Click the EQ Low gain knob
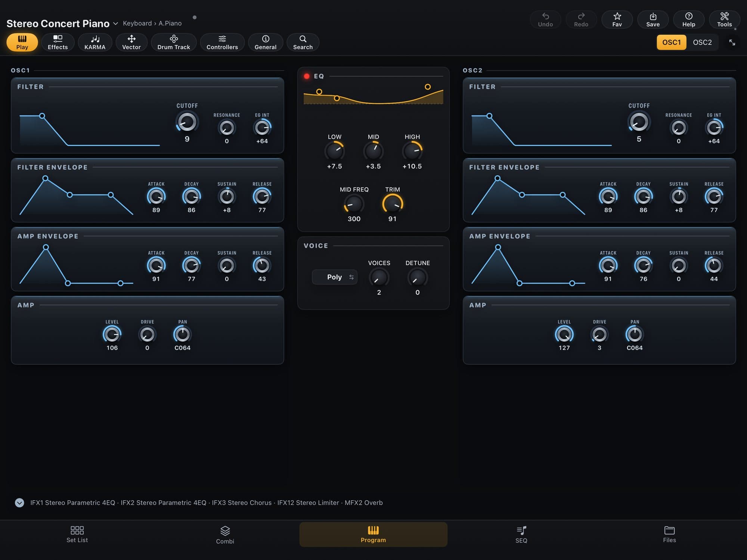 (x=334, y=151)
